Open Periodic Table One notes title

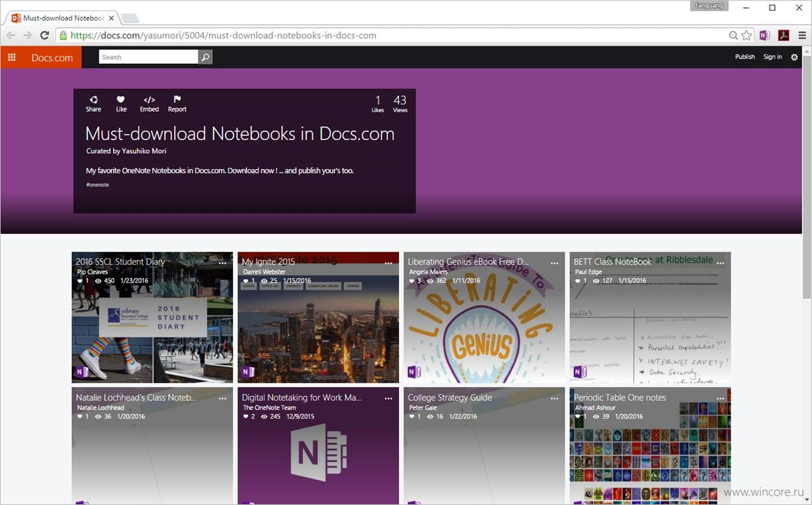tap(620, 397)
